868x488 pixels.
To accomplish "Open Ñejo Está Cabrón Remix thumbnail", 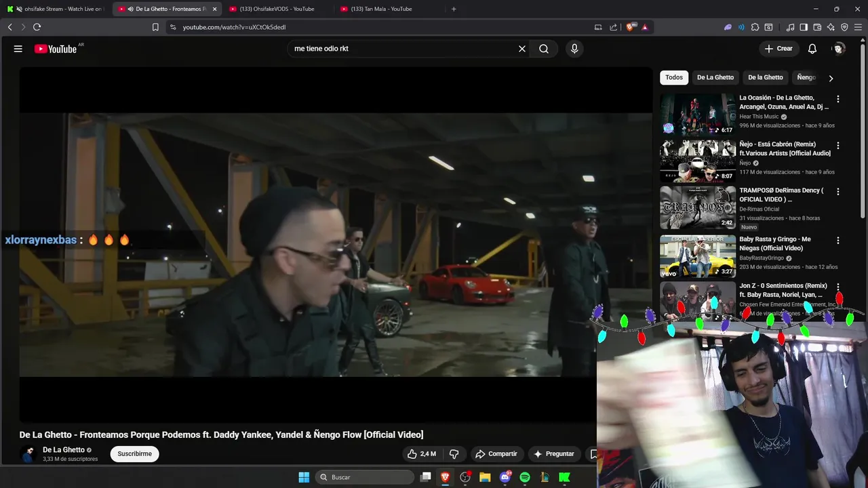I will pos(698,161).
